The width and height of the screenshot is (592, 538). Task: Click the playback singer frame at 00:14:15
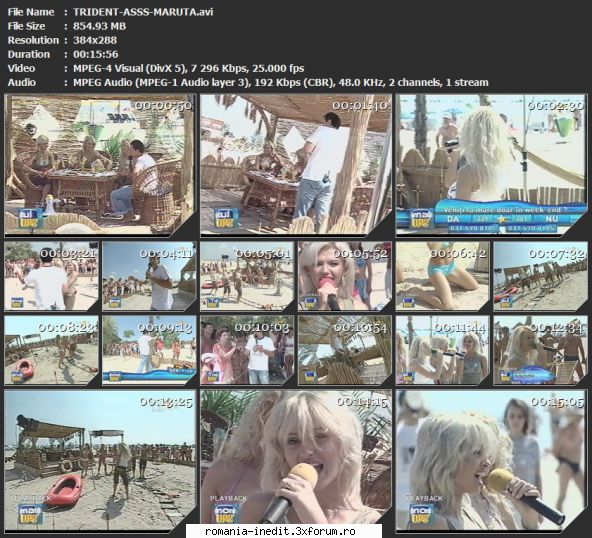(296, 459)
